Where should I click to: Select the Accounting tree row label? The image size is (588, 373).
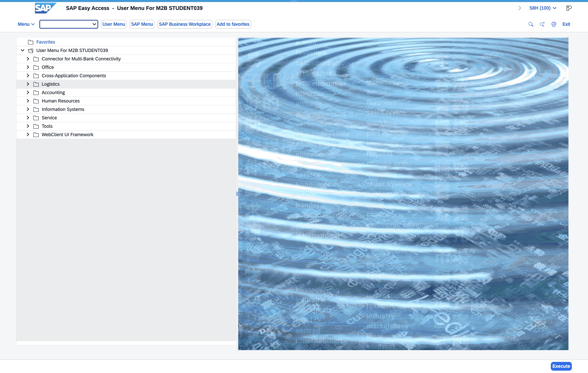click(53, 93)
